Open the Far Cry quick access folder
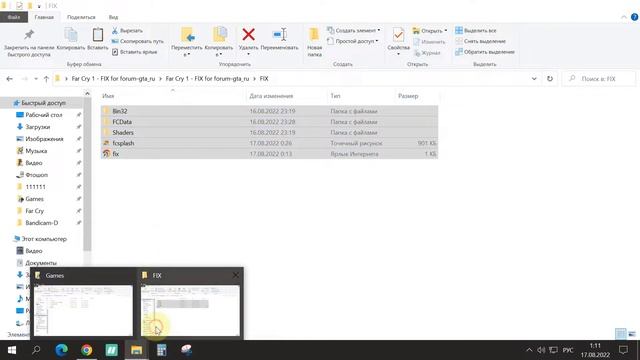This screenshot has width=640, height=360. point(34,211)
